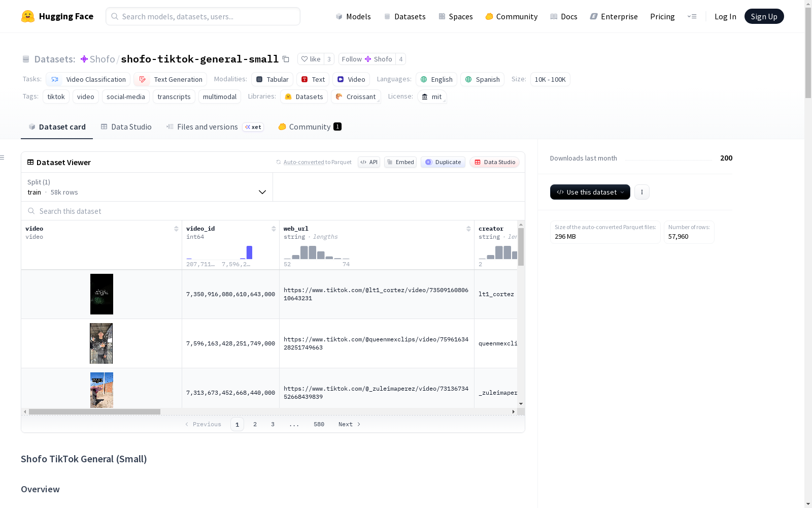Select the 10K - 100K size tag
The image size is (812, 508).
click(x=550, y=79)
